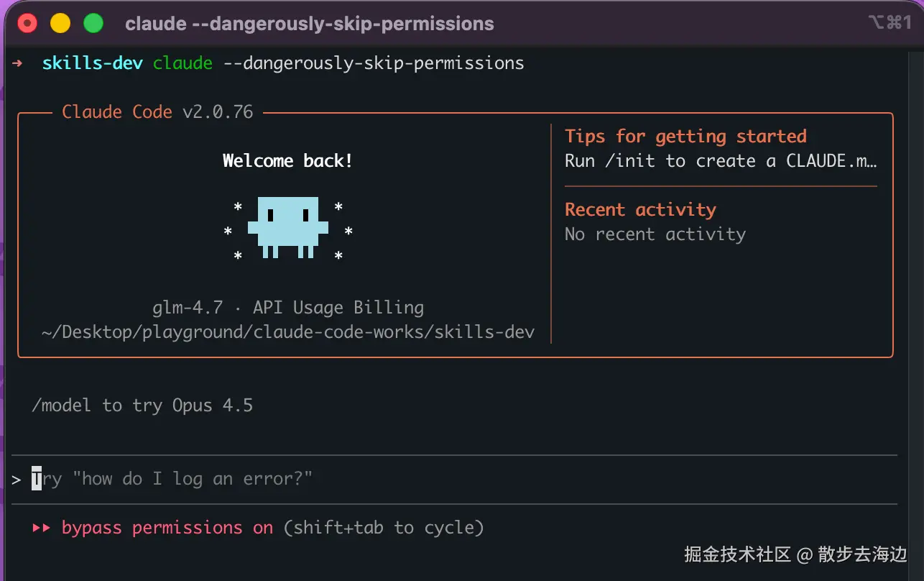The height and width of the screenshot is (581, 924).
Task: Click the skills-dev project path text
Action: pos(288,332)
